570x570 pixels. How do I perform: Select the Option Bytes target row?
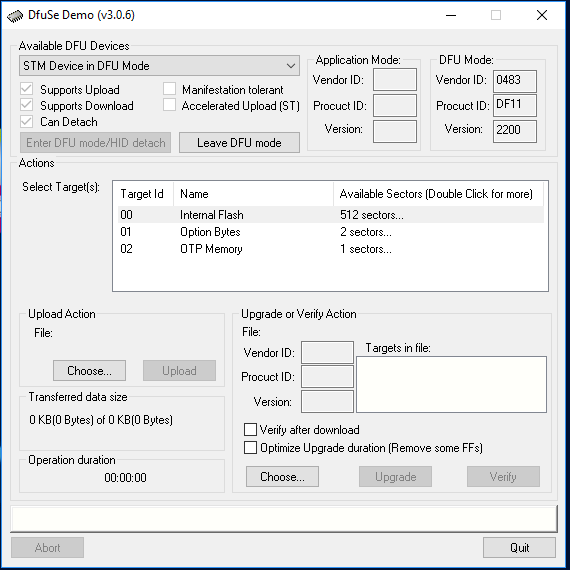pos(330,232)
